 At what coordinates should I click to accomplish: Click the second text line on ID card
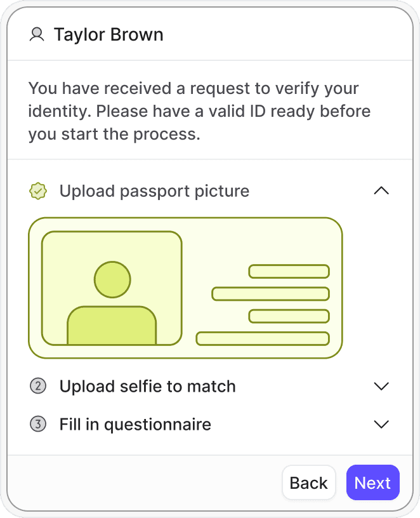[x=271, y=294]
